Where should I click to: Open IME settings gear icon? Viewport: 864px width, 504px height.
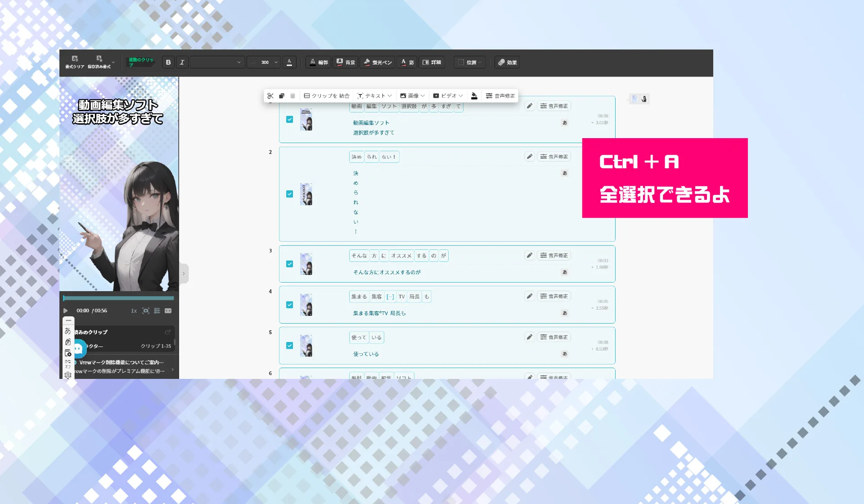[x=68, y=375]
